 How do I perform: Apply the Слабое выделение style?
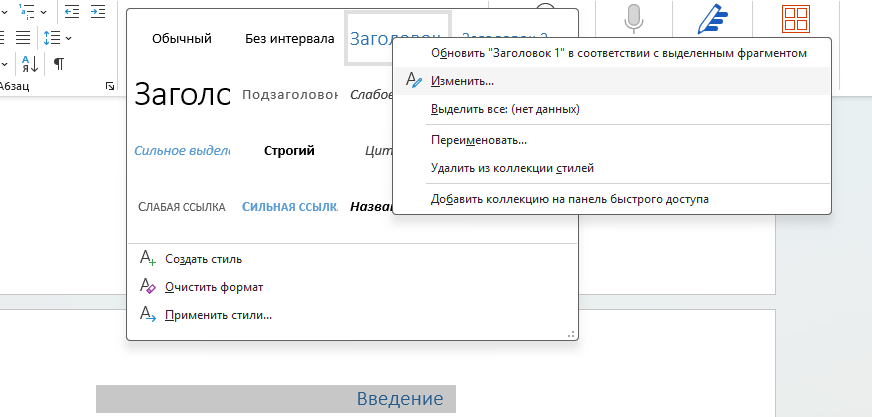click(x=371, y=95)
